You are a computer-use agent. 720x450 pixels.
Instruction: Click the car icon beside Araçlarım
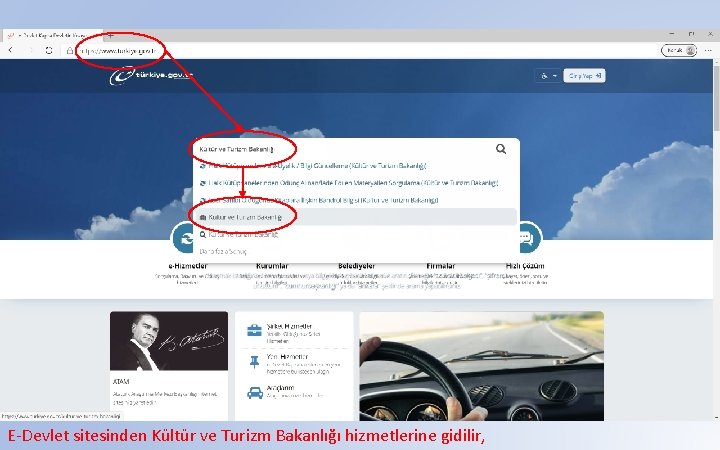[255, 393]
